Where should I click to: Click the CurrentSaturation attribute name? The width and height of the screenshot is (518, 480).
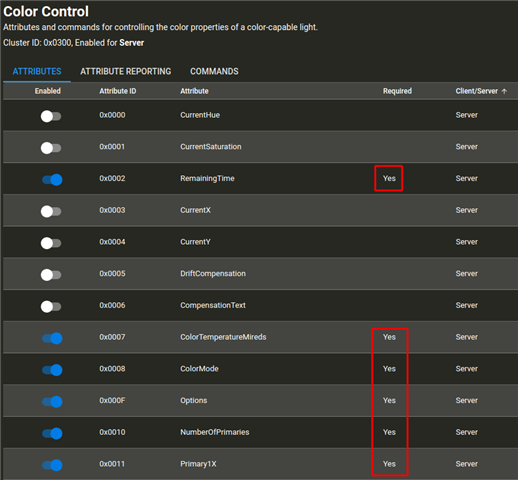(211, 147)
